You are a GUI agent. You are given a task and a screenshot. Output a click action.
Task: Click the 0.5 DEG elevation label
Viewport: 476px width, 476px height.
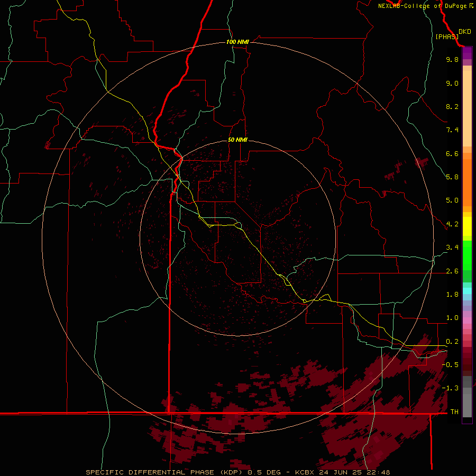264,472
